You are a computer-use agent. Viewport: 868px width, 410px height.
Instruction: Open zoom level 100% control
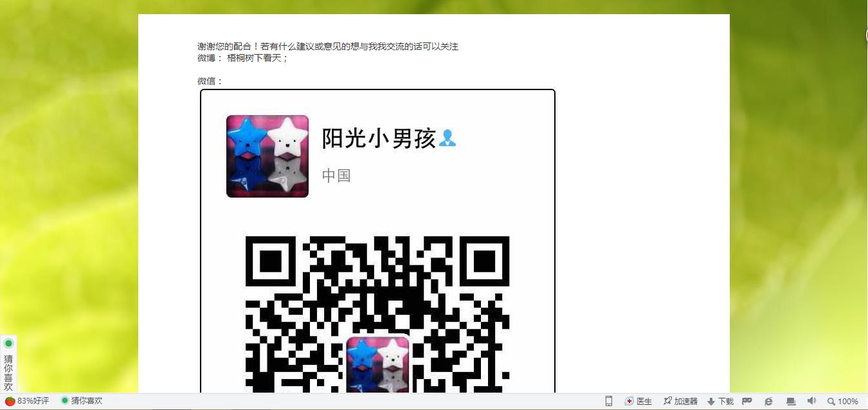[843, 401]
